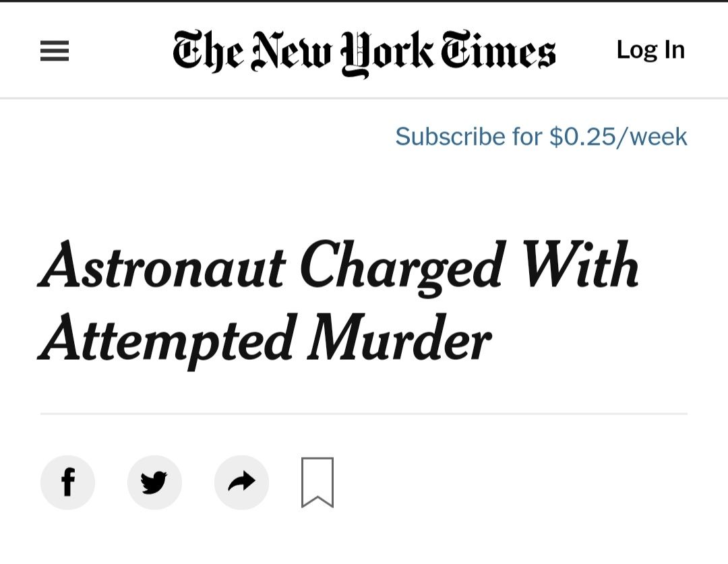Tweet this story via bird icon
Screen dimensions: 728x564
pyautogui.click(x=154, y=482)
